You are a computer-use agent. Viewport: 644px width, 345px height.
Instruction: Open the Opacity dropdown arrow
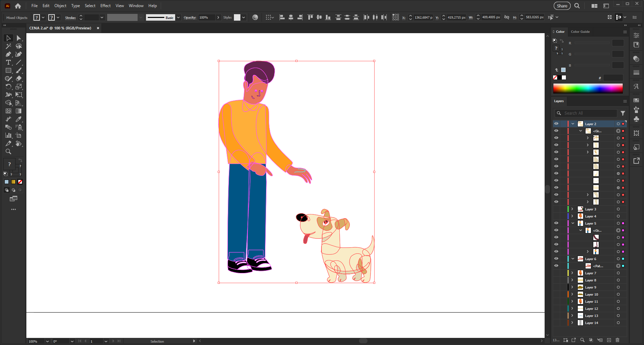218,18
